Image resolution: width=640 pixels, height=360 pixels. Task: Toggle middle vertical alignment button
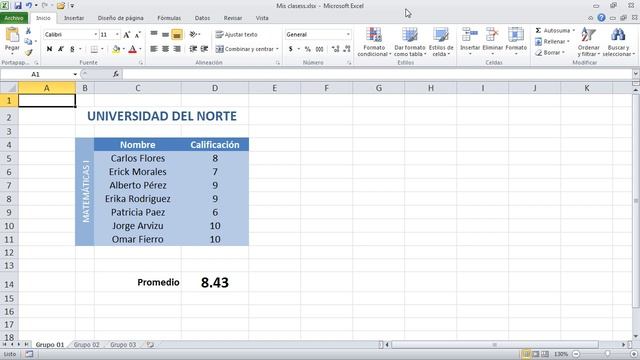(165, 35)
